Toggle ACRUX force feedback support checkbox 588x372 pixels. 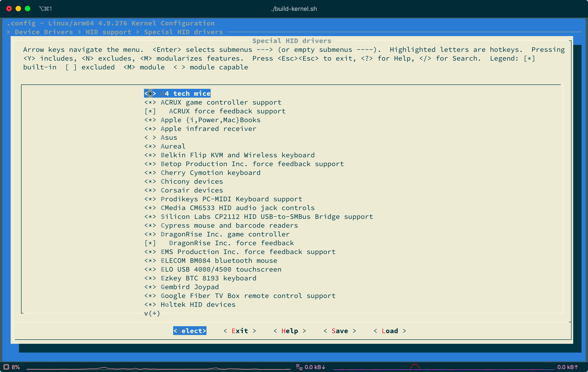coord(150,111)
